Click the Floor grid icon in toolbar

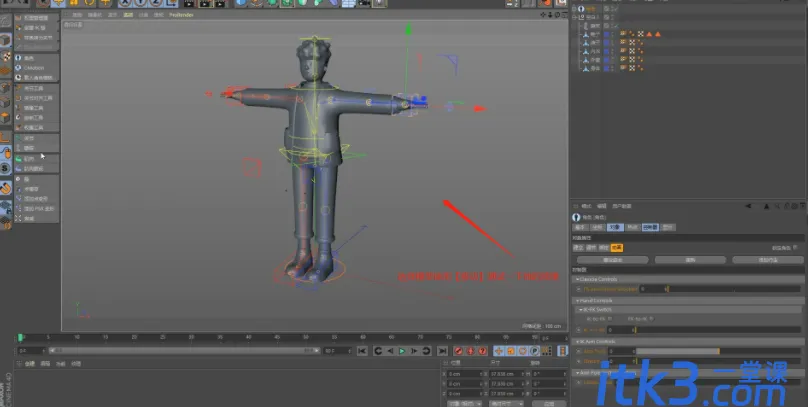(348, 3)
